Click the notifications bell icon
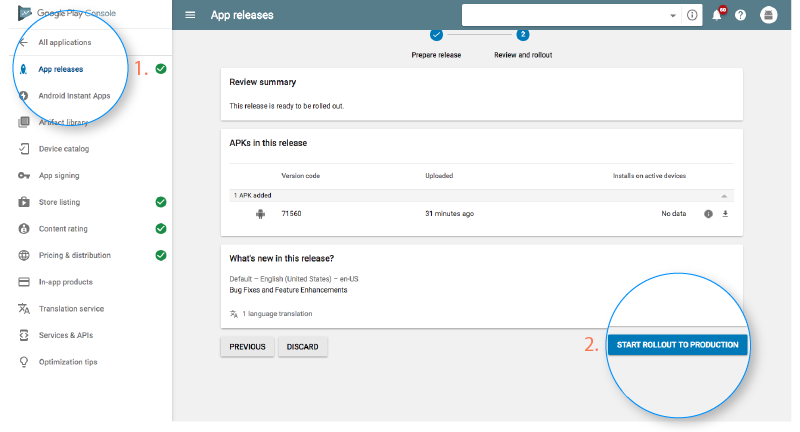Image resolution: width=800 pixels, height=432 pixels. 716,15
